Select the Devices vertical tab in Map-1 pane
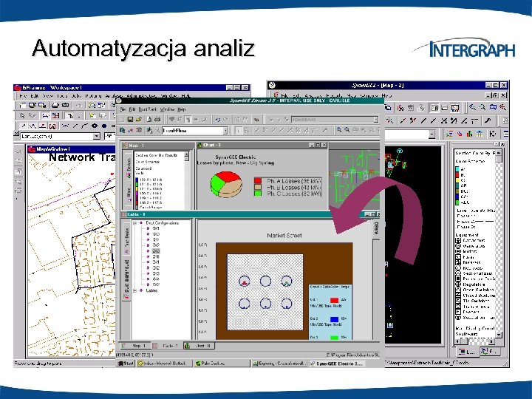 (x=129, y=166)
